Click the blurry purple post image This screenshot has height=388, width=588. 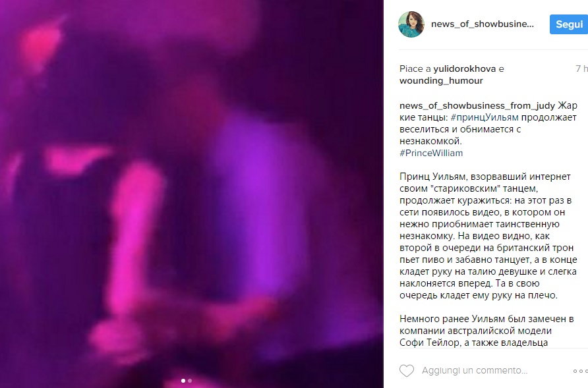(192, 194)
